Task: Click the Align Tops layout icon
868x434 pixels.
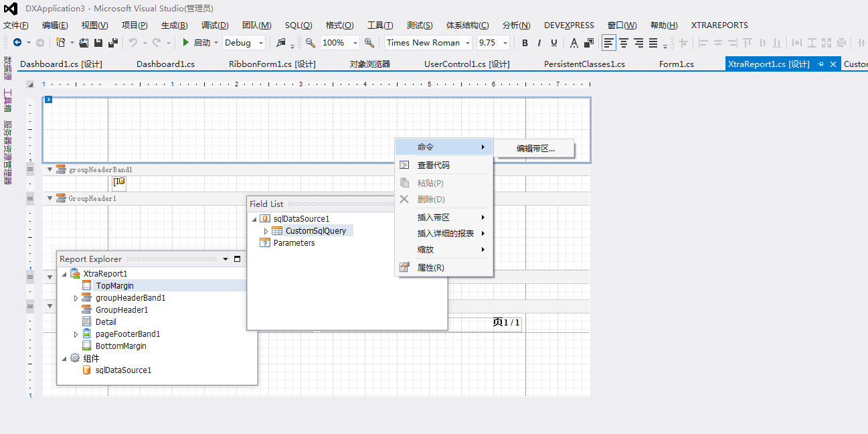Action: [747, 42]
